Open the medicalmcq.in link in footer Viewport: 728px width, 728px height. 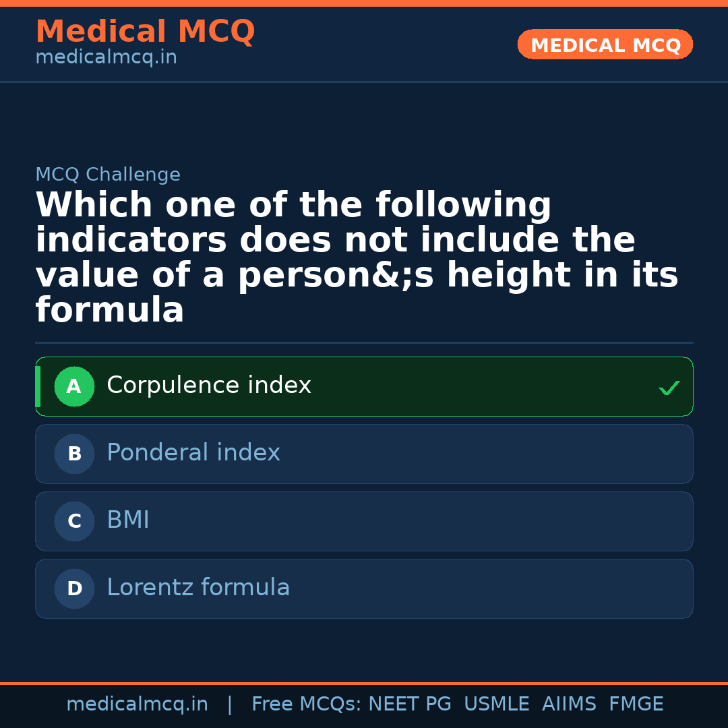(x=137, y=704)
